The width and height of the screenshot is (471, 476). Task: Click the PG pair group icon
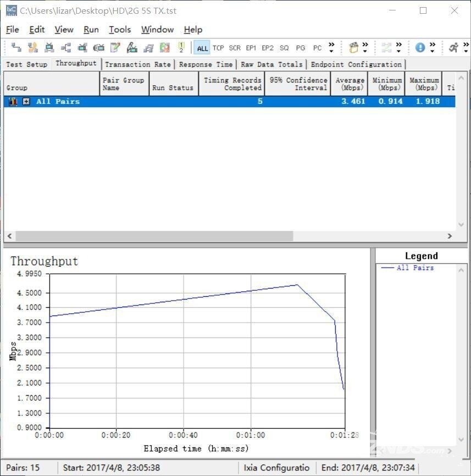tap(301, 48)
